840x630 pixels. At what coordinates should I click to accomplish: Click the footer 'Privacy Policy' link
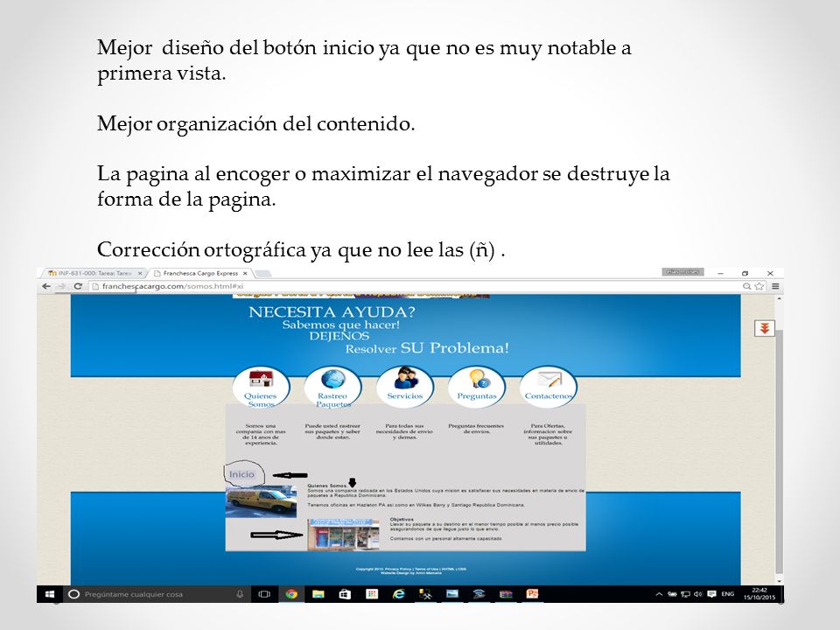tap(398, 569)
